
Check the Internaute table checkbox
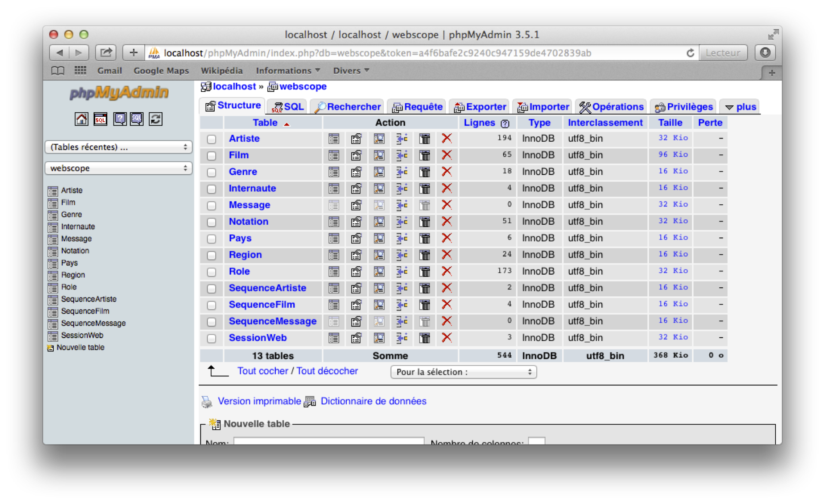point(211,189)
